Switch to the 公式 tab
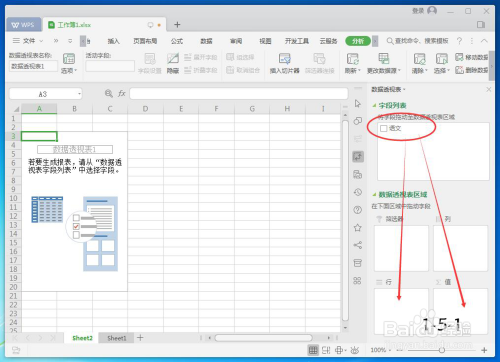This screenshot has width=500, height=362. pyautogui.click(x=177, y=41)
